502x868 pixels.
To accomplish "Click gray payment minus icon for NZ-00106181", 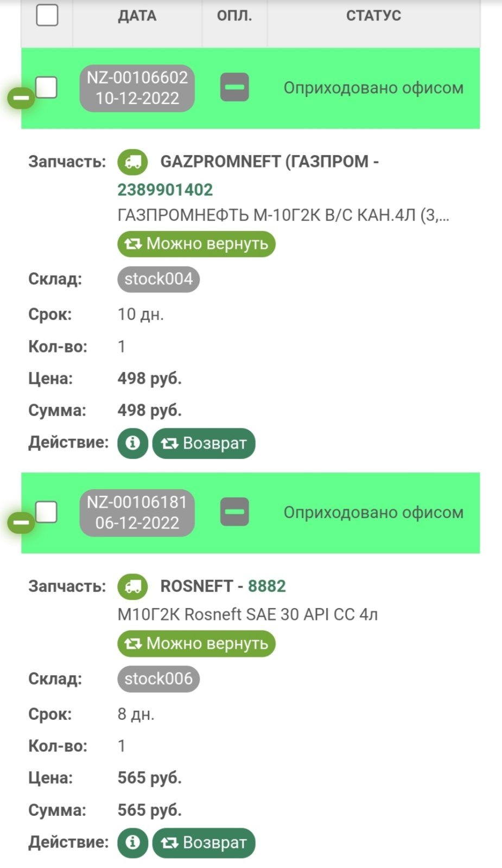I will (234, 512).
